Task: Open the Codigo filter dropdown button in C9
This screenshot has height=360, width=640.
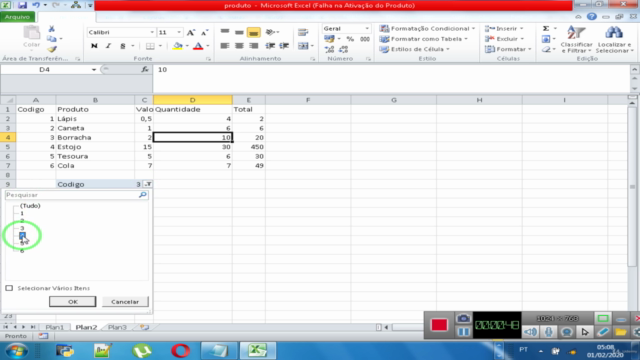Action: pos(148,184)
